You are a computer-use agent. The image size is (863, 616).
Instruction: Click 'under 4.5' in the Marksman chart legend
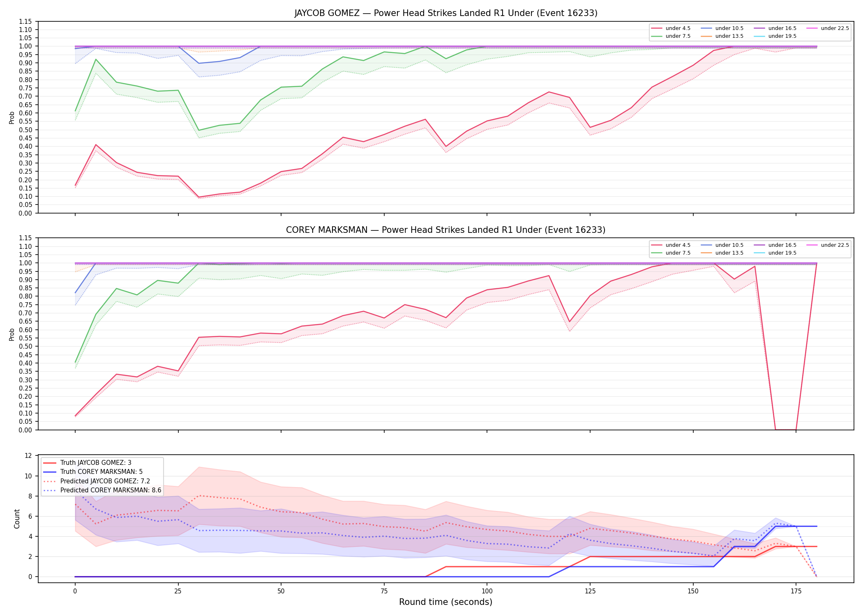tap(678, 245)
